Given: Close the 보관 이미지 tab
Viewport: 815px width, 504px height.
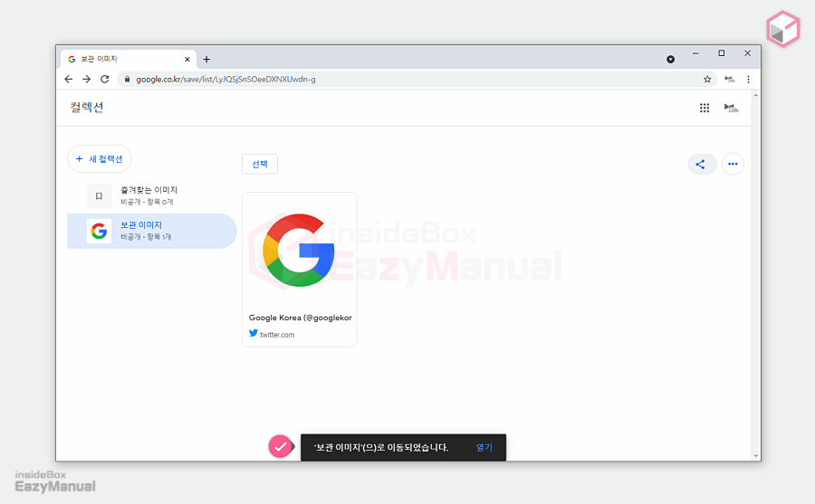Looking at the screenshot, I should [187, 59].
